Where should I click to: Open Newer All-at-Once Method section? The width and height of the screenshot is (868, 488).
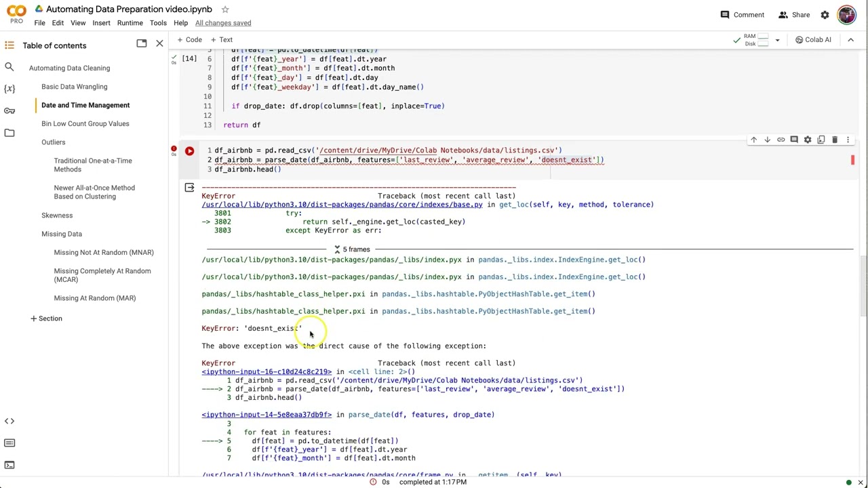(94, 192)
